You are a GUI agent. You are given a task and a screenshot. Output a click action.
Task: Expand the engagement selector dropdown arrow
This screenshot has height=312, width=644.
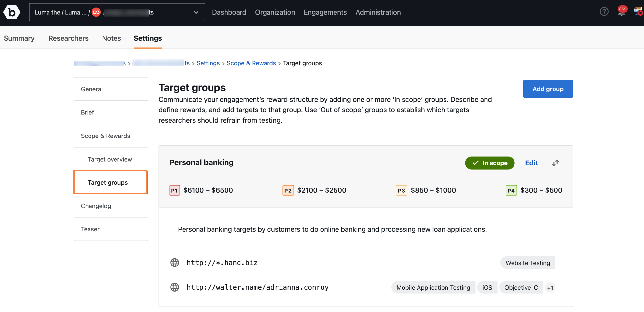[x=196, y=12]
